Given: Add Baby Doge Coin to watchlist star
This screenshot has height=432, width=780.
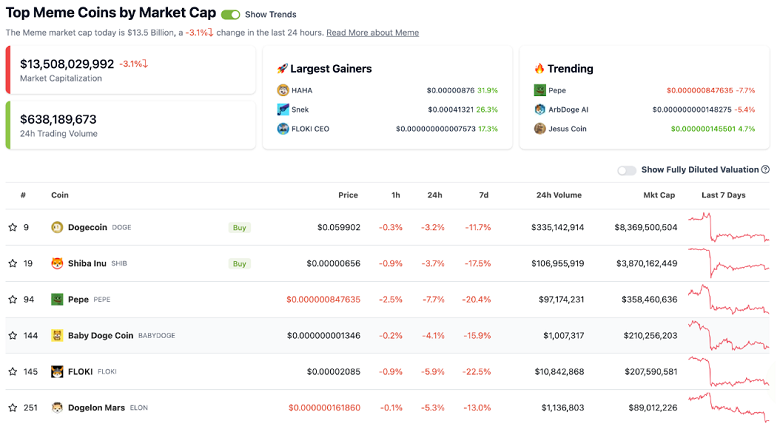Looking at the screenshot, I should click(x=13, y=335).
